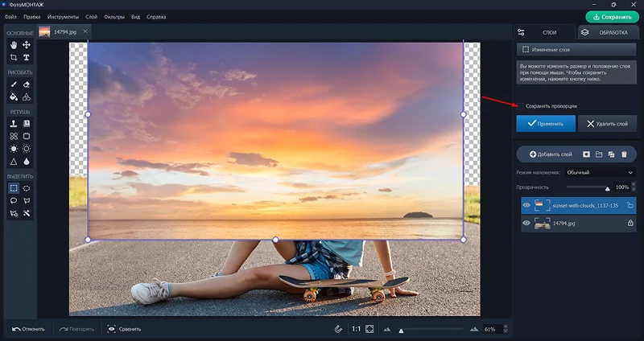Switch to the ОБРАБОТКА tab

tap(608, 32)
